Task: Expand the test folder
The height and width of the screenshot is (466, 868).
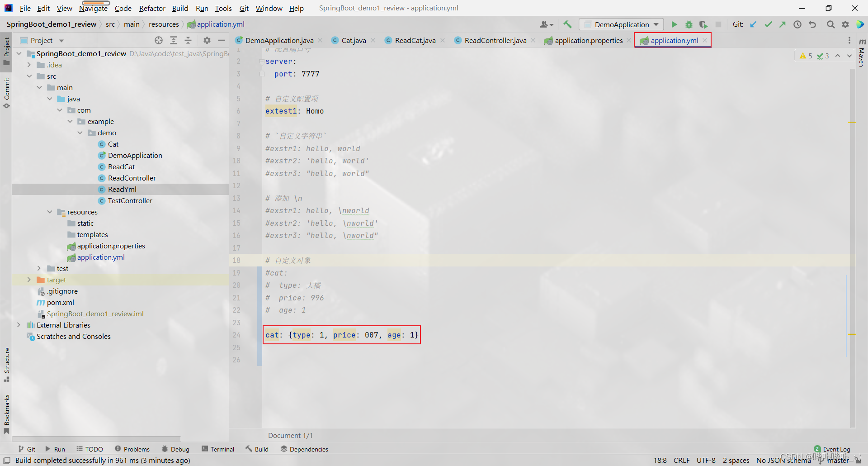Action: pyautogui.click(x=39, y=268)
